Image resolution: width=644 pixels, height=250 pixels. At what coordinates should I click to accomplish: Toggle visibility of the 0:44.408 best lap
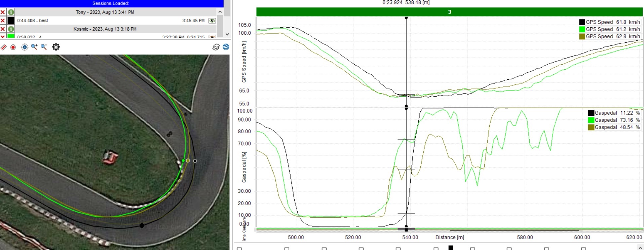click(x=212, y=21)
